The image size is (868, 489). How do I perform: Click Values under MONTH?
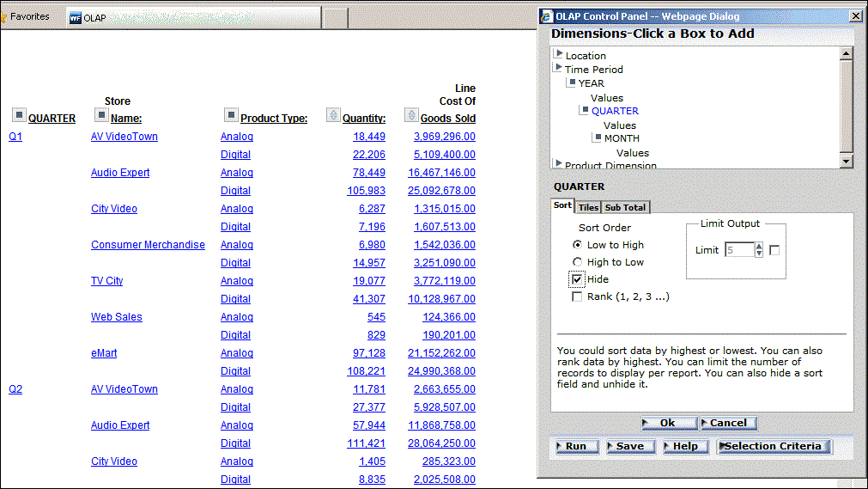click(633, 152)
